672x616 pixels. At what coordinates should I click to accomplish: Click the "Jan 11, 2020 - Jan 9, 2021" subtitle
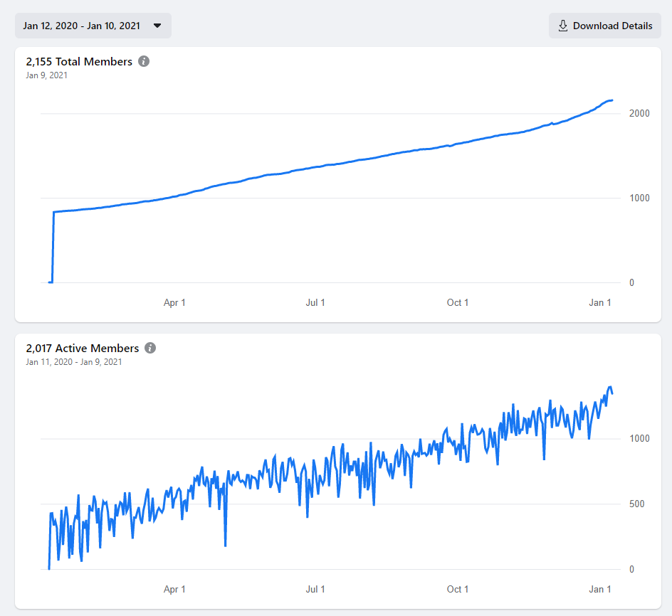point(74,362)
